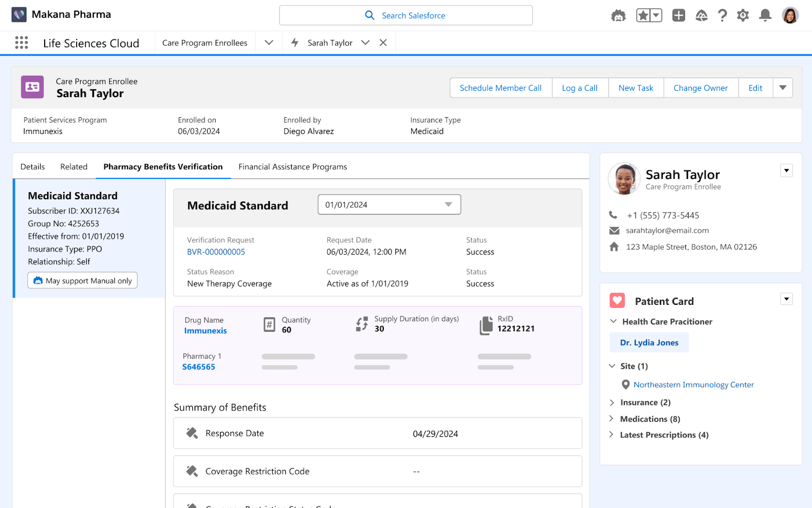
Task: Click the phone number +1 (555) 773-5445
Action: [x=663, y=215]
